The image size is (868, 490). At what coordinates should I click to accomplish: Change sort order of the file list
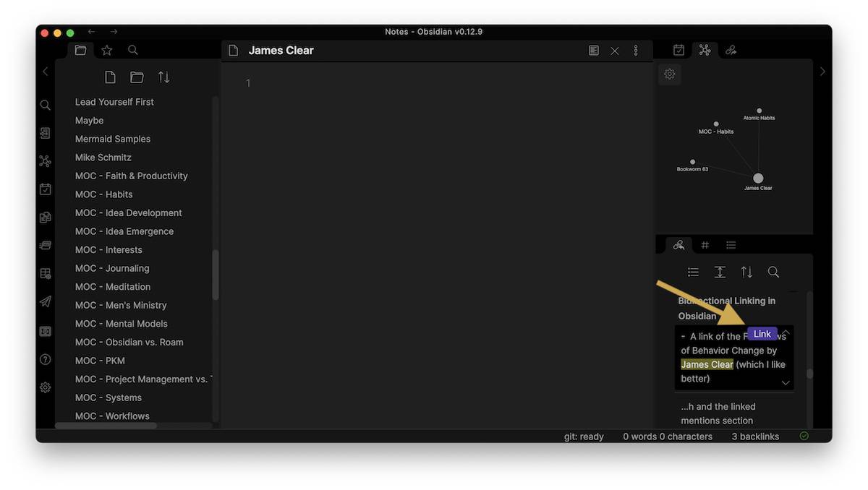click(164, 77)
